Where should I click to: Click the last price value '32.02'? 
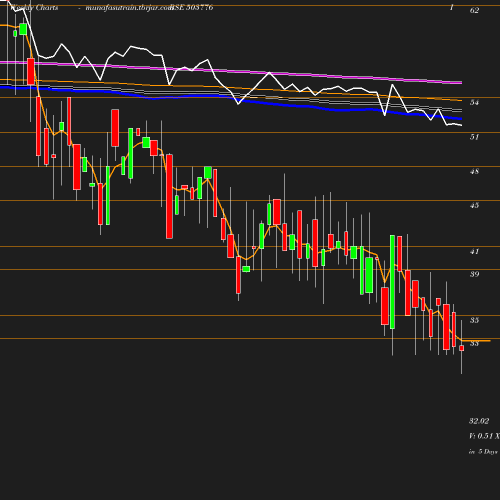point(479,421)
